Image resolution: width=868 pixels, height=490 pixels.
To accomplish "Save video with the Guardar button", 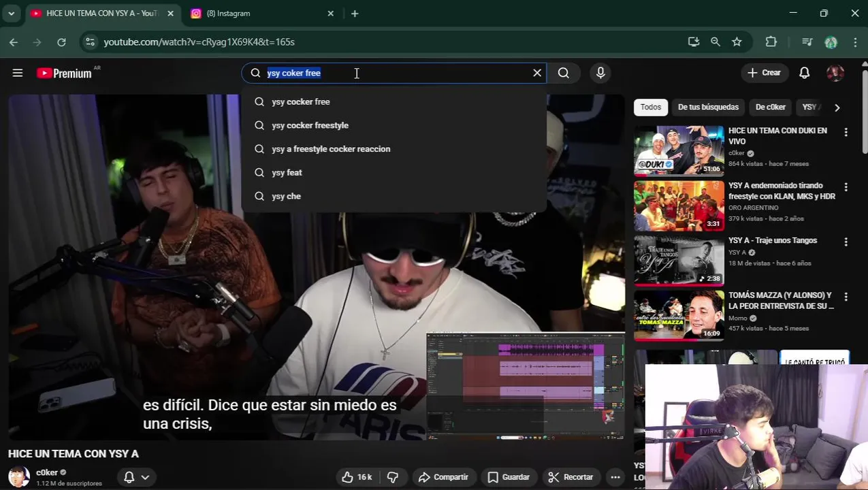I will click(x=508, y=477).
